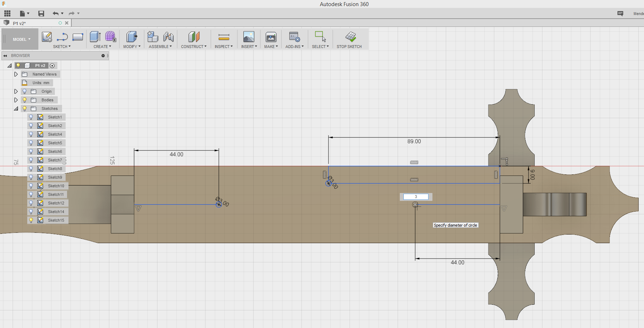Open the data panel grid icon
This screenshot has height=328, width=644.
click(x=8, y=14)
